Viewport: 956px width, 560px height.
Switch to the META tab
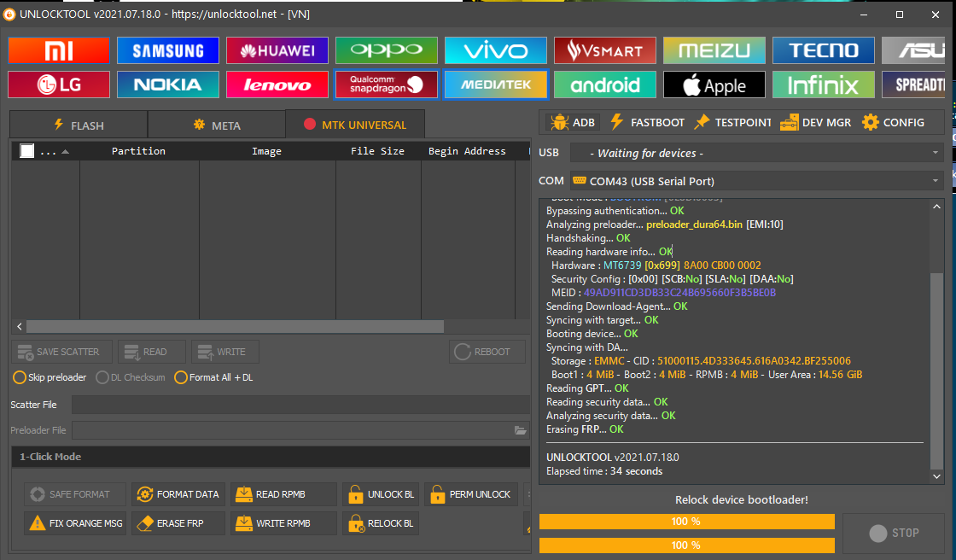(x=217, y=125)
